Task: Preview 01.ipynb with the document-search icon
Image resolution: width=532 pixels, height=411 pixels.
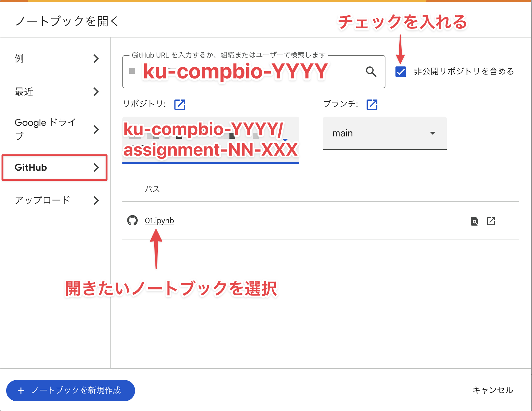Action: pos(474,221)
